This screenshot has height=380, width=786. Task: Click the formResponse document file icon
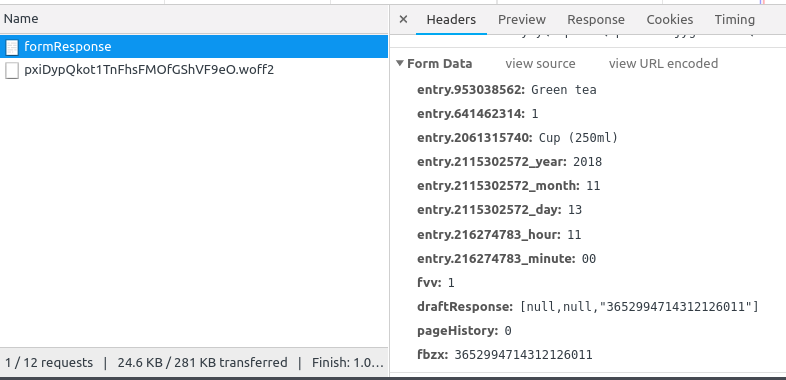pyautogui.click(x=12, y=47)
